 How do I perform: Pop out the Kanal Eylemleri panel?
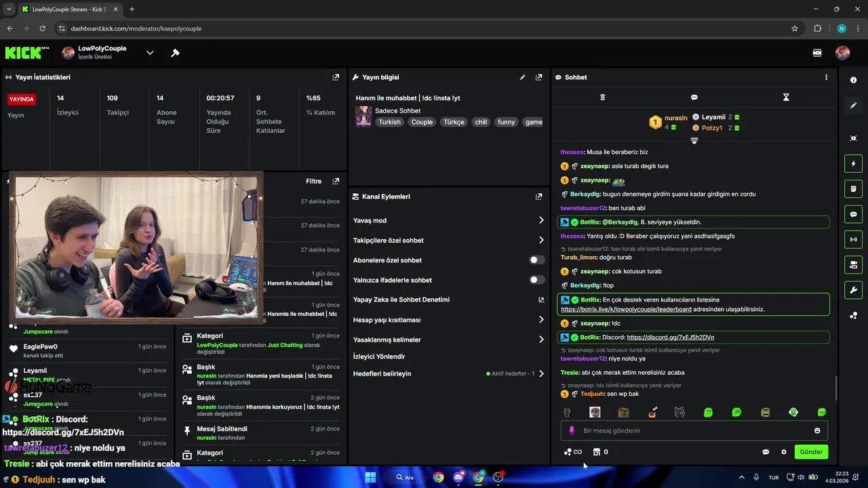point(538,197)
